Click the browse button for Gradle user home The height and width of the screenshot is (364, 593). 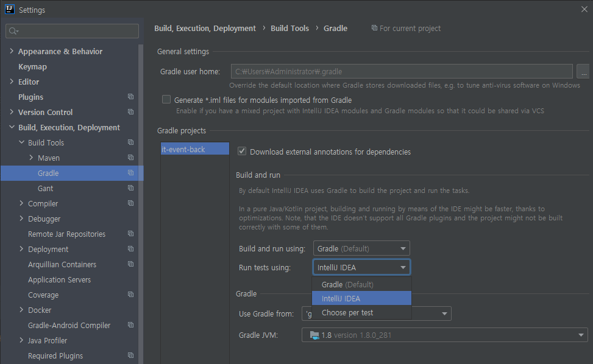pos(583,71)
